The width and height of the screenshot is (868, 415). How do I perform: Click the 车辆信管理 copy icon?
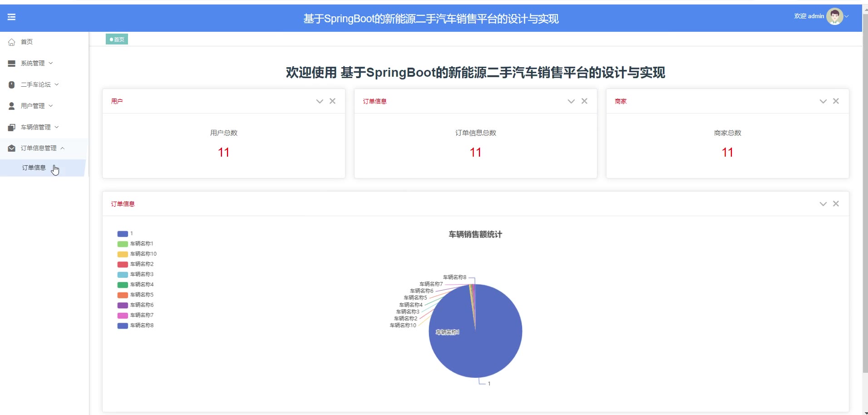[x=12, y=127]
